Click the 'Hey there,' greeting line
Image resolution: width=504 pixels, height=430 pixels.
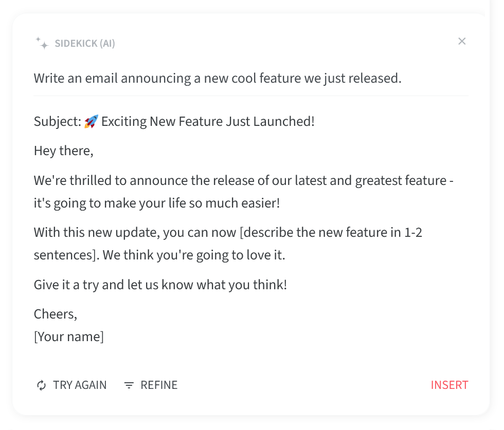point(64,151)
